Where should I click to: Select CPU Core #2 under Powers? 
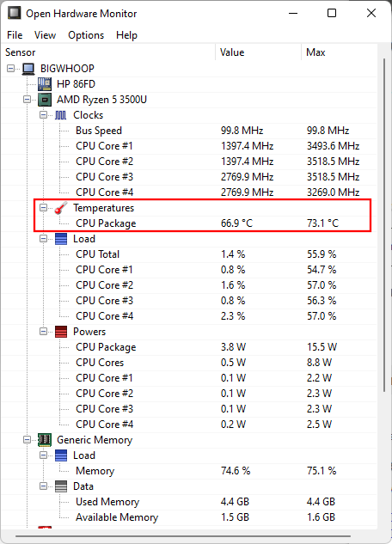189,394
